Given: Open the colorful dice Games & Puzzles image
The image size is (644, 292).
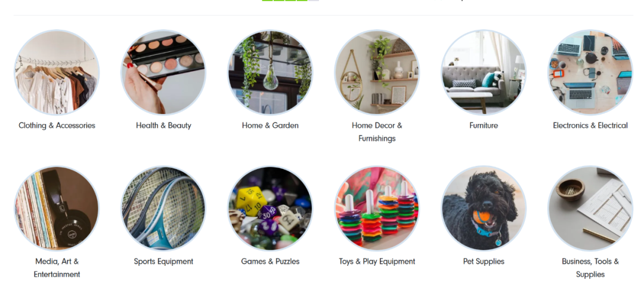Looking at the screenshot, I should (270, 208).
